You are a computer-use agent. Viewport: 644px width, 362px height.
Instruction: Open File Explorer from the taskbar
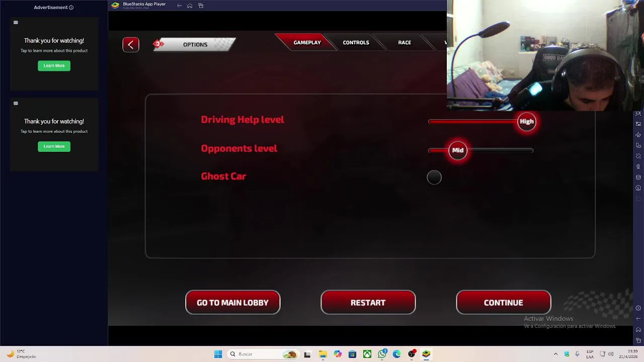[x=323, y=354]
